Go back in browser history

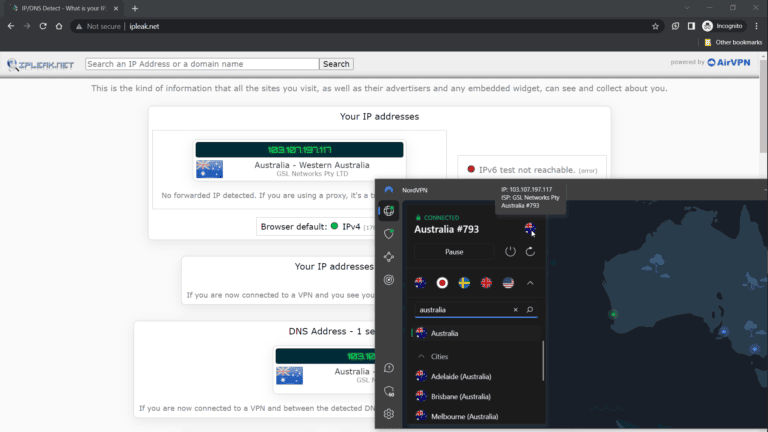11,26
